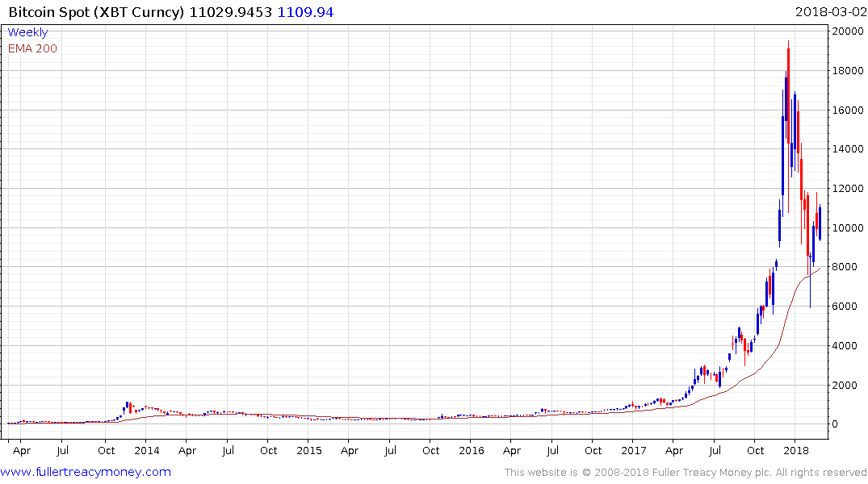The height and width of the screenshot is (484, 868).
Task: Jump to the 2014 time axis label
Action: [x=146, y=450]
